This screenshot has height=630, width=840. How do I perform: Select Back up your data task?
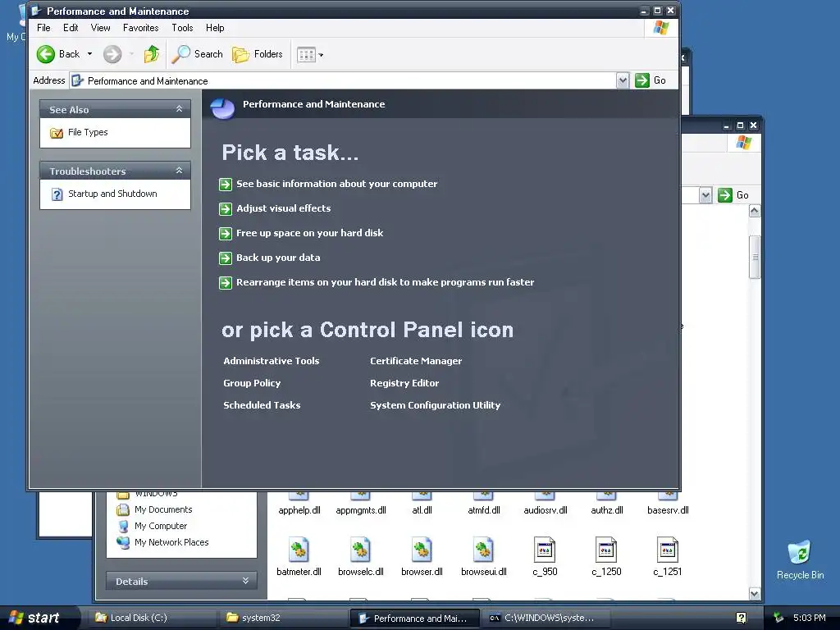pos(278,258)
